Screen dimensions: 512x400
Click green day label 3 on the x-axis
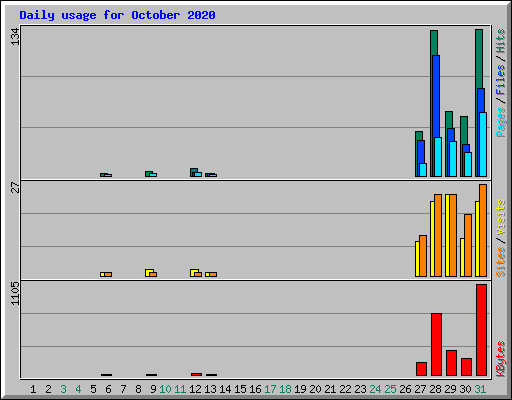(x=63, y=389)
